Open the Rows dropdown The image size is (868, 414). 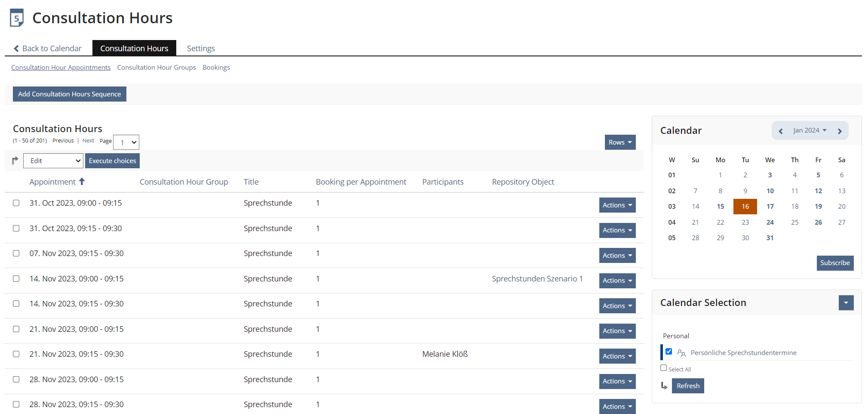[x=620, y=142]
